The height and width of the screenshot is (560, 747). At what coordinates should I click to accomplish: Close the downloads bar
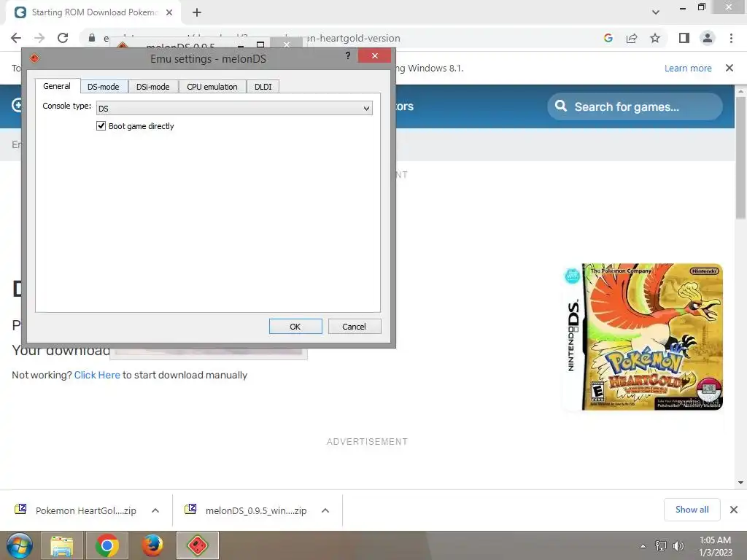pyautogui.click(x=734, y=510)
